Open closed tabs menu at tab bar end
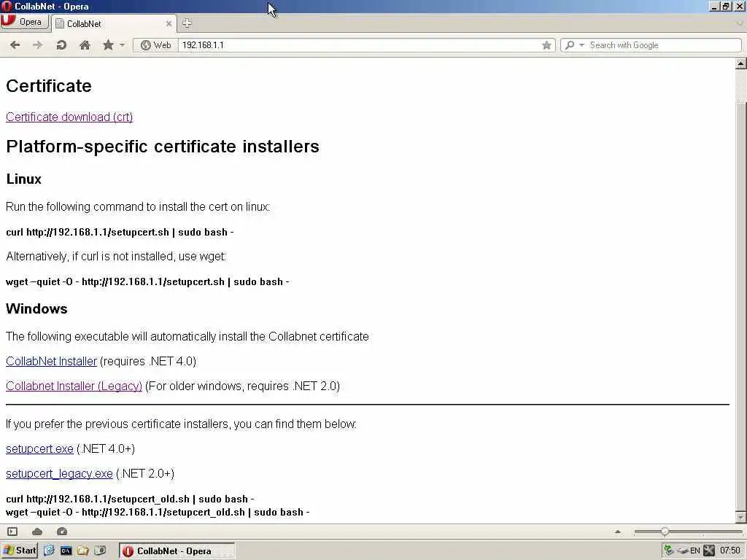This screenshot has height=560, width=747. pyautogui.click(x=740, y=23)
